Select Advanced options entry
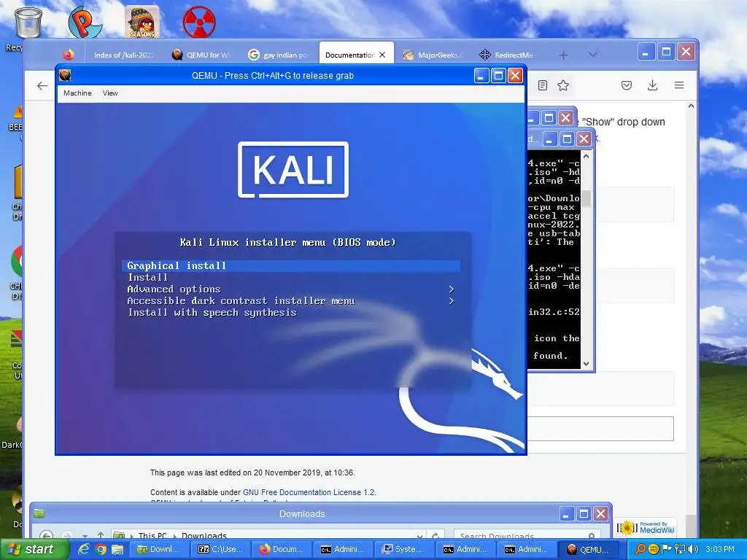This screenshot has height=560, width=747. point(291,289)
